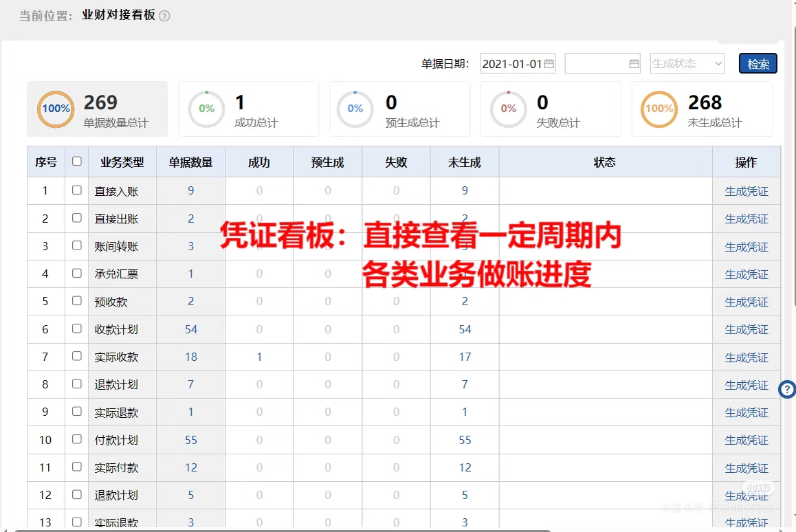
Task: Click the 100% ring of 未生成总计
Action: tap(659, 109)
